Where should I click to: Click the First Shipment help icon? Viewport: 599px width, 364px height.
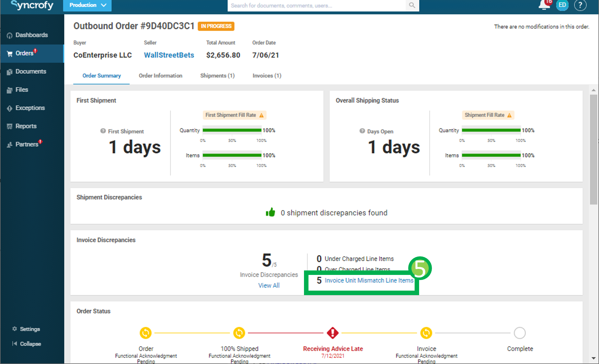(103, 131)
